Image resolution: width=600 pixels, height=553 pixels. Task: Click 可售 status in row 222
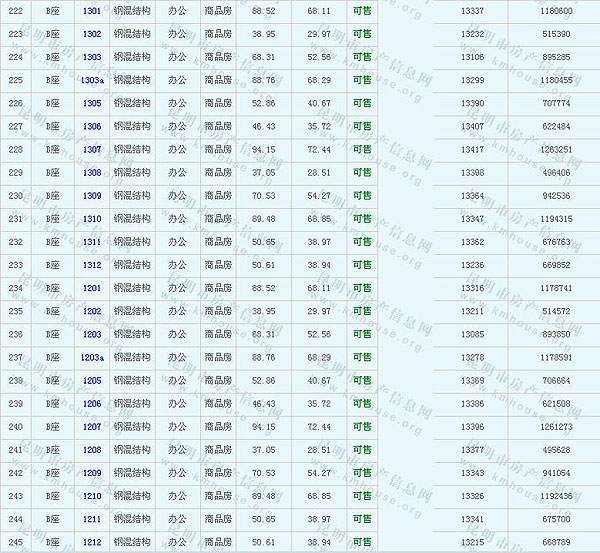(361, 10)
